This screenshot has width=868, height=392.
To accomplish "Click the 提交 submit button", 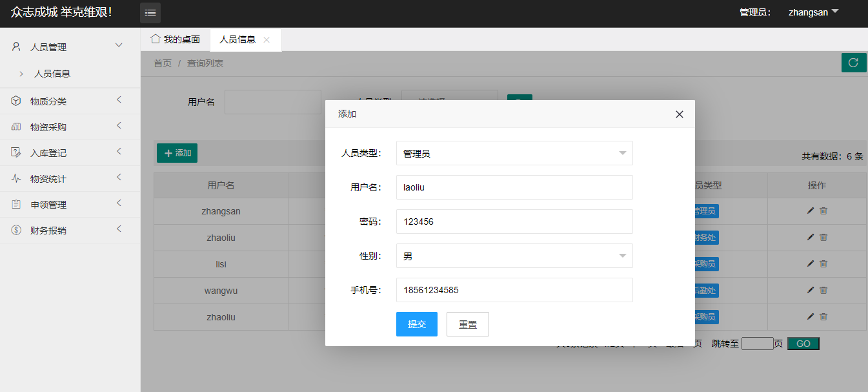I will coord(417,324).
